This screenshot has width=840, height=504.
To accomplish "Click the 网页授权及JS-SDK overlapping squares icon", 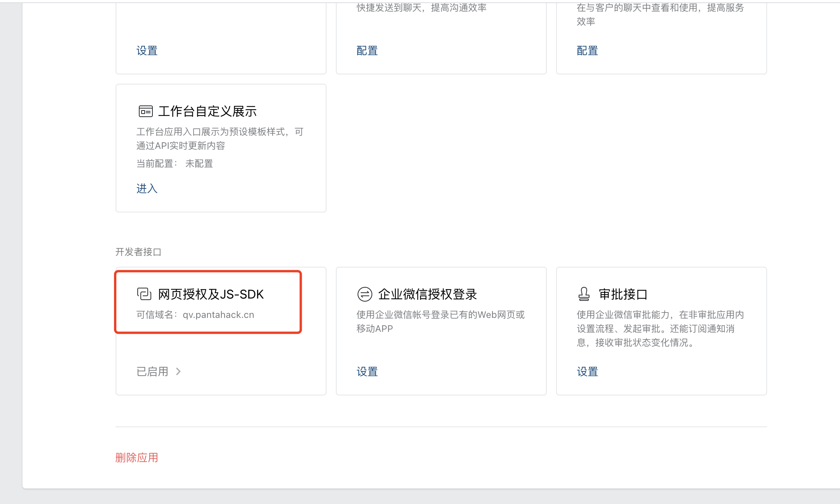I will [144, 294].
